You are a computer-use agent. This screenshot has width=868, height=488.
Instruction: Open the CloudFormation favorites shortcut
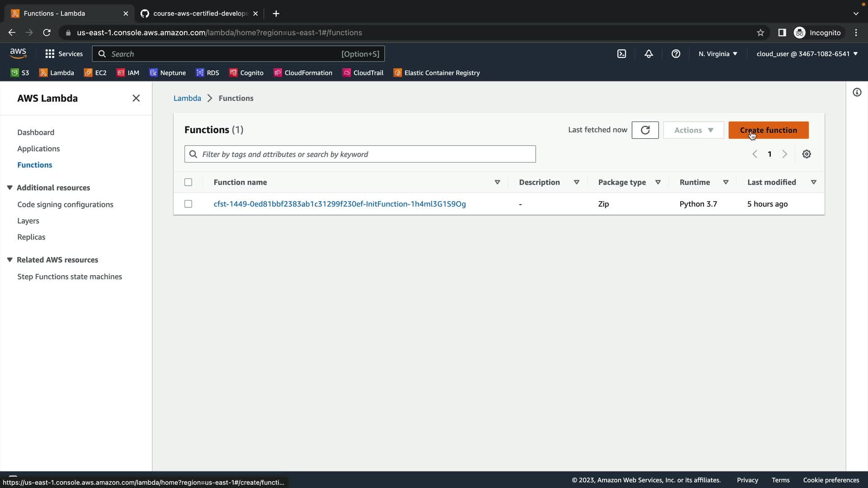click(x=303, y=73)
